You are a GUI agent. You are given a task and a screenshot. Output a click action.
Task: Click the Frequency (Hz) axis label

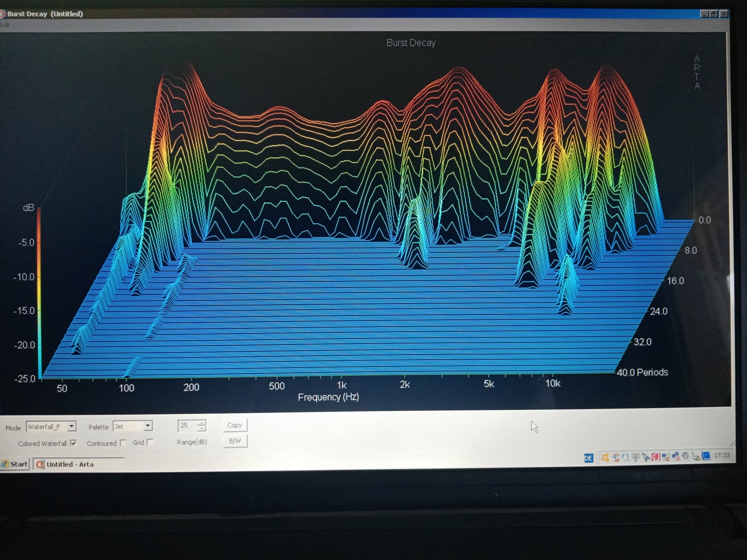point(328,397)
